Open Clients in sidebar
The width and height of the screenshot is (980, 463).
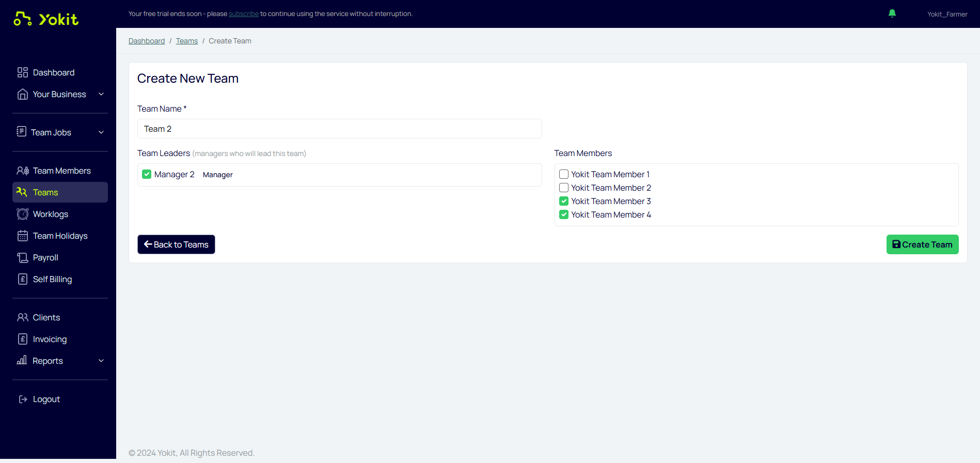click(x=60, y=317)
